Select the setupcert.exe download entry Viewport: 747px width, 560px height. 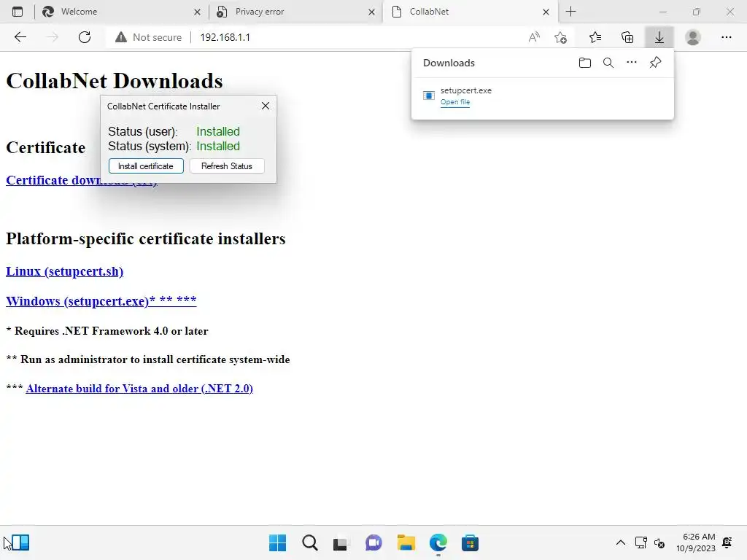(542, 96)
